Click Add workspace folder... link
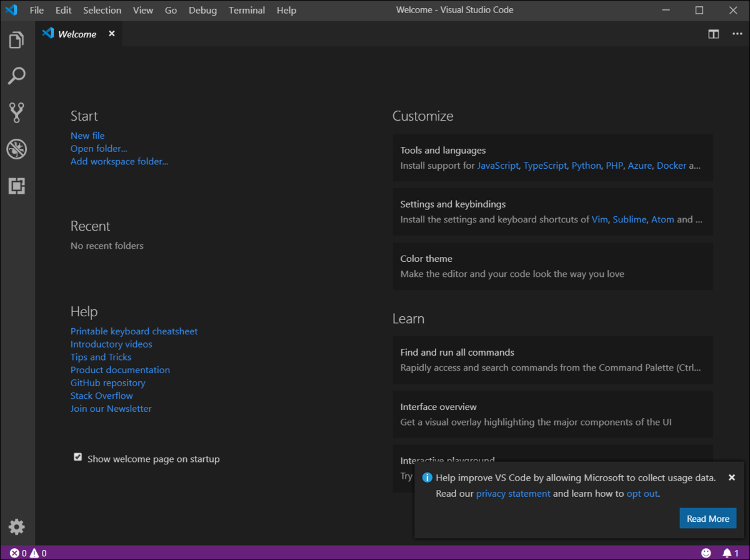Viewport: 750px width, 560px height. coord(119,161)
